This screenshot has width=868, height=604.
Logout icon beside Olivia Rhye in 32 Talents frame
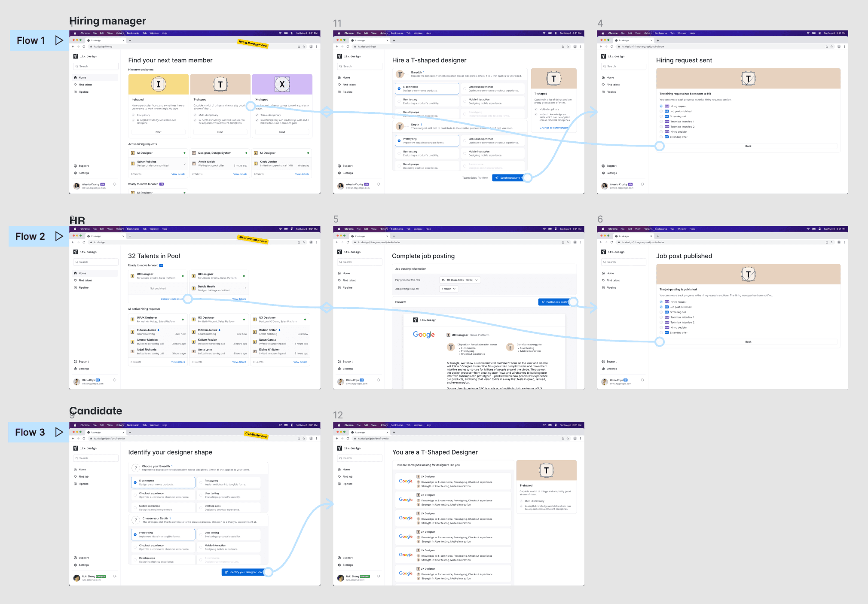coord(115,380)
